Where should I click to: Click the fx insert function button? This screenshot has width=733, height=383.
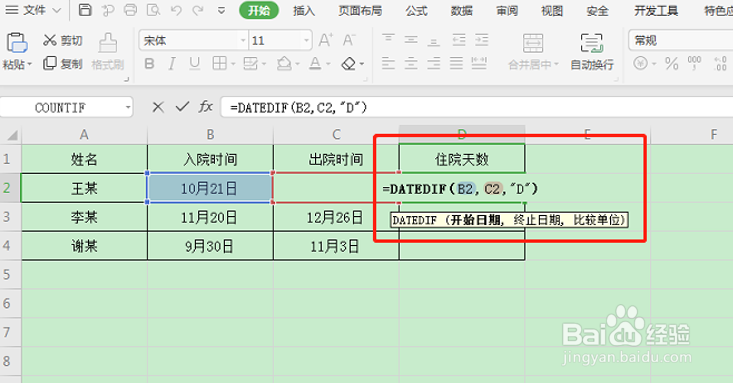pyautogui.click(x=206, y=107)
